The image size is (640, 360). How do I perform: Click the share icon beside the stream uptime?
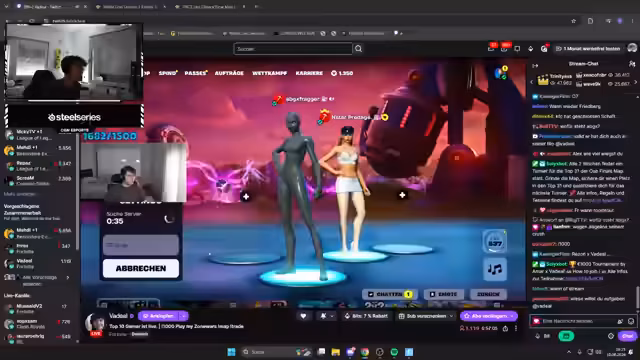505,328
